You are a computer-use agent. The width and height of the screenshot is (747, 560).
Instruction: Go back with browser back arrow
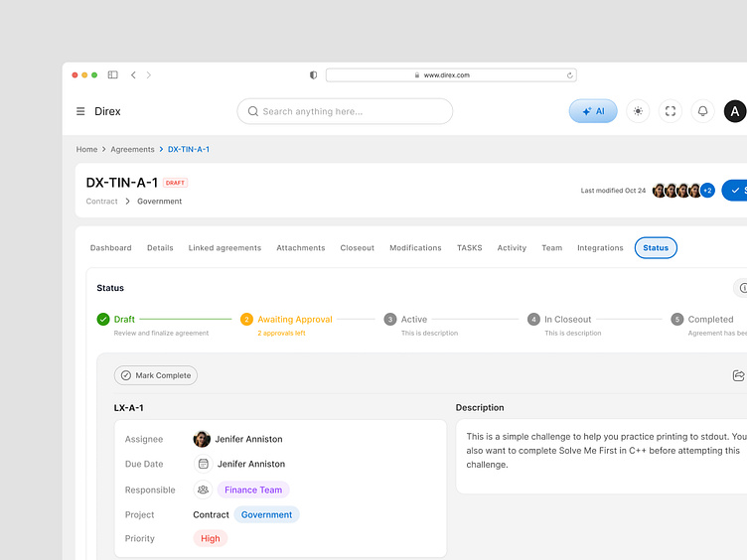click(133, 74)
